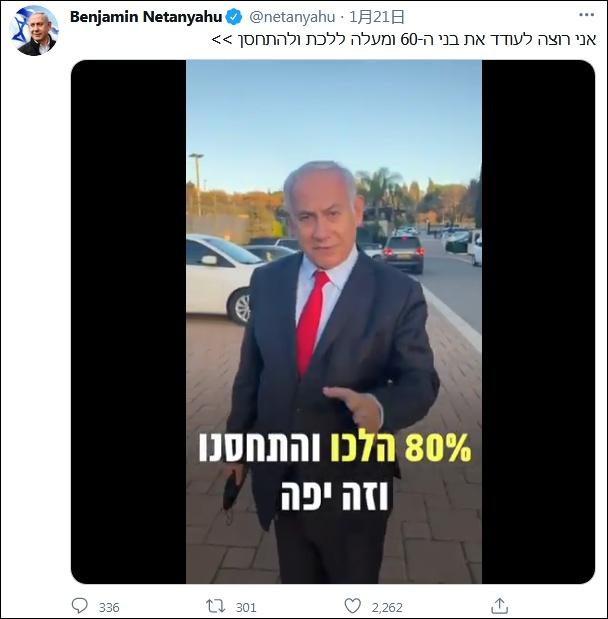Select the Hebrew tweet text line
The image size is (608, 619).
403,40
